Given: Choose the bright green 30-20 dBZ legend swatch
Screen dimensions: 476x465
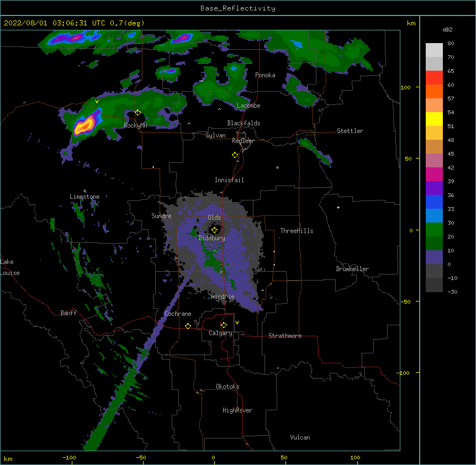Looking at the screenshot, I should tap(434, 230).
